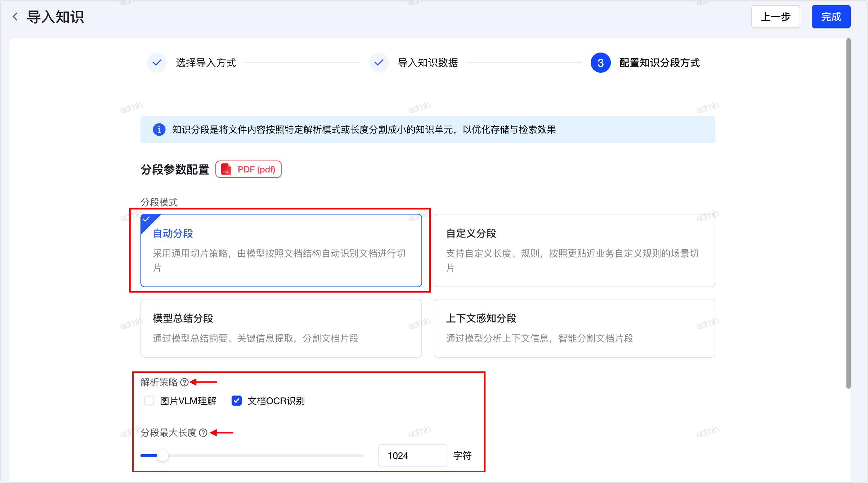This screenshot has width=868, height=483.
Task: Click the back arrow next to 导入知识
Action: [x=15, y=17]
